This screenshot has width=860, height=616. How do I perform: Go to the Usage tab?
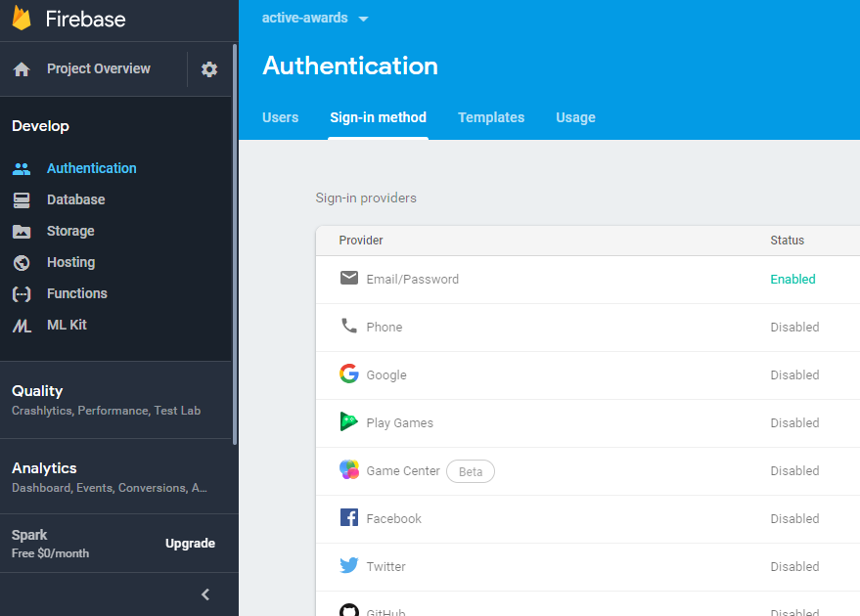[575, 117]
